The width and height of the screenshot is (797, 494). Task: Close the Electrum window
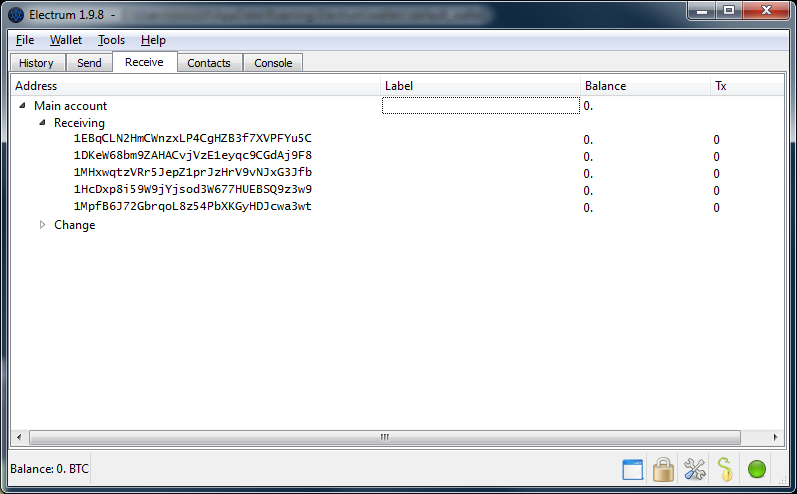tap(767, 11)
